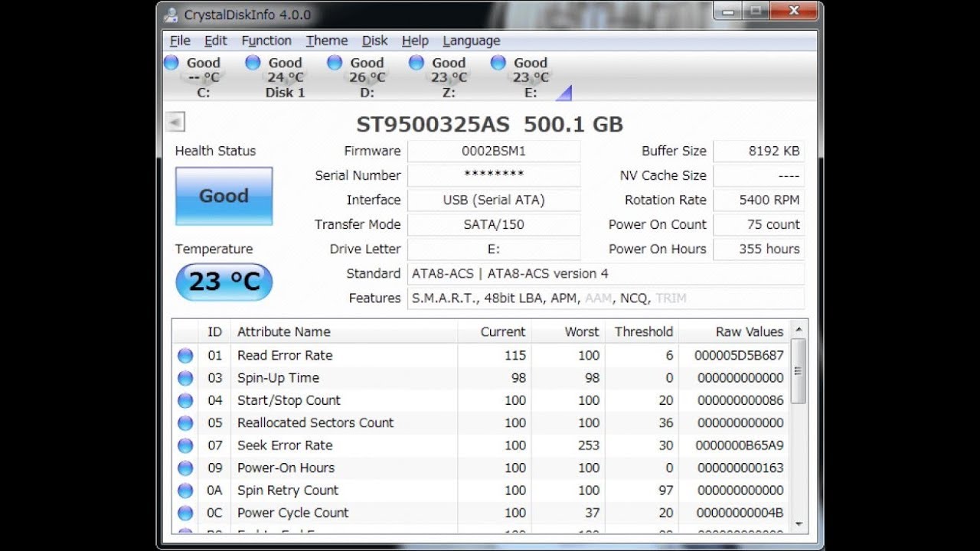Select the C: disk status orb
This screenshot has width=980, height=551.
point(171,63)
